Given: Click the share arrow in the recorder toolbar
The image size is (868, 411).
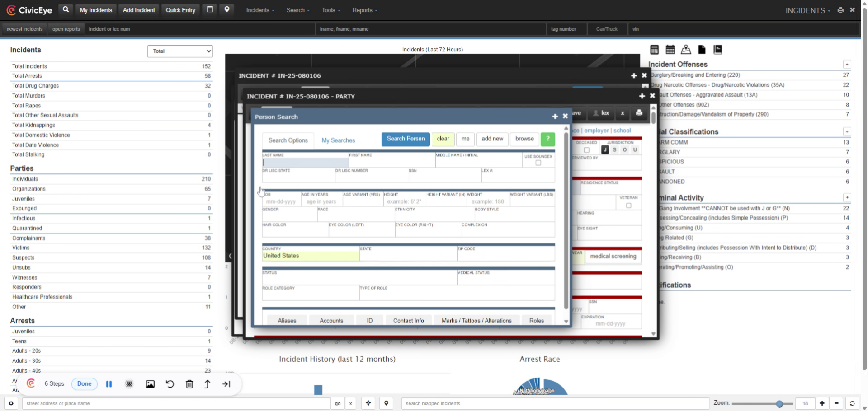Looking at the screenshot, I should tap(207, 384).
